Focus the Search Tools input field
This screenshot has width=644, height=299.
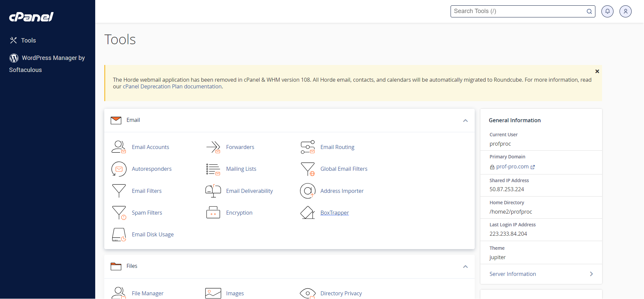[x=523, y=11]
